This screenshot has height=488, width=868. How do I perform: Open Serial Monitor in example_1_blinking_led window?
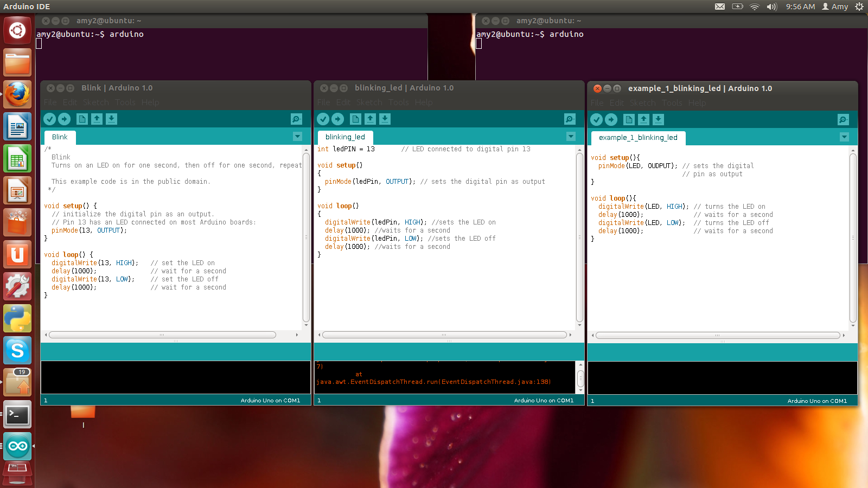[843, 119]
